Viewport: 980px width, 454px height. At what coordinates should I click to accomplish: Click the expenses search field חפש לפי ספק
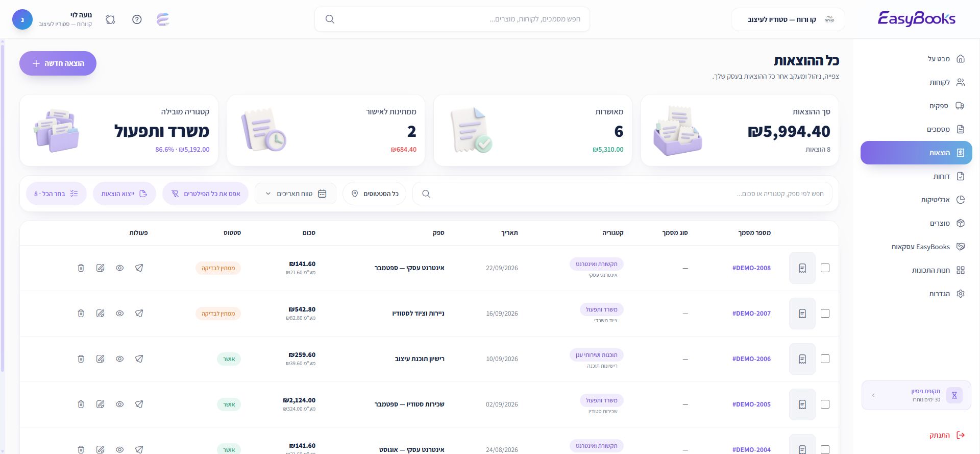click(622, 194)
